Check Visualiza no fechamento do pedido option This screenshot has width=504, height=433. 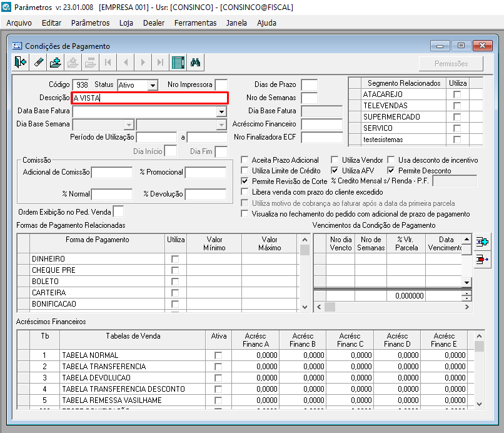click(244, 213)
